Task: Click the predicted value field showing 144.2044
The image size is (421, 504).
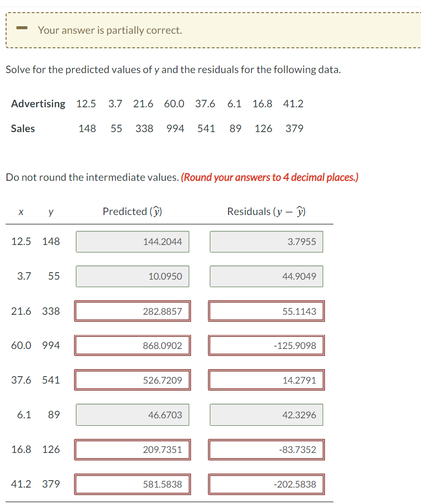Action: pos(133,242)
